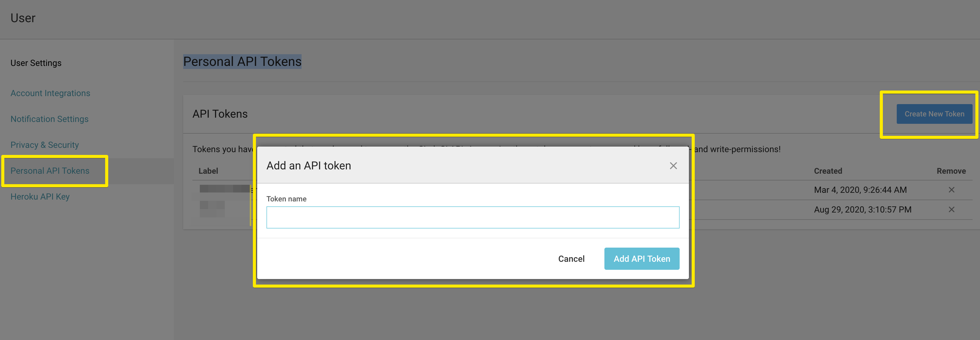The image size is (980, 340).
Task: Go to Notification Settings
Action: pyautogui.click(x=49, y=119)
